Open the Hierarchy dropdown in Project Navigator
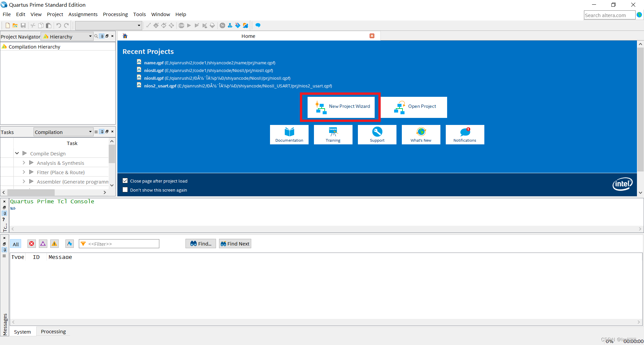Screen dimensions: 644x345 pyautogui.click(x=67, y=37)
